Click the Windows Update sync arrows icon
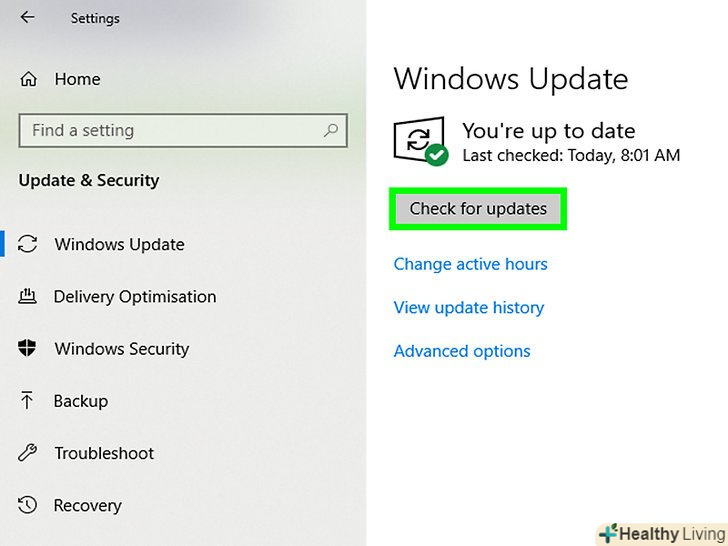The width and height of the screenshot is (728, 546). click(27, 244)
